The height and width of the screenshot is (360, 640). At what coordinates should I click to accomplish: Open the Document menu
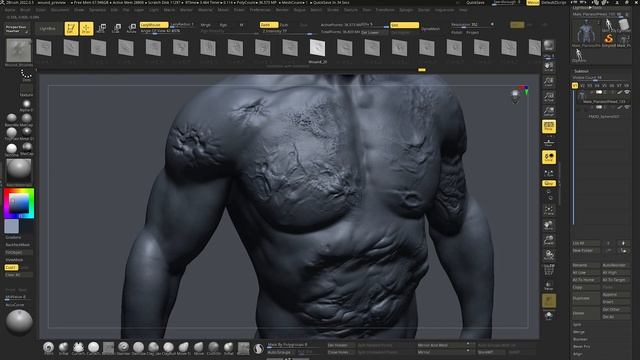[x=60, y=10]
